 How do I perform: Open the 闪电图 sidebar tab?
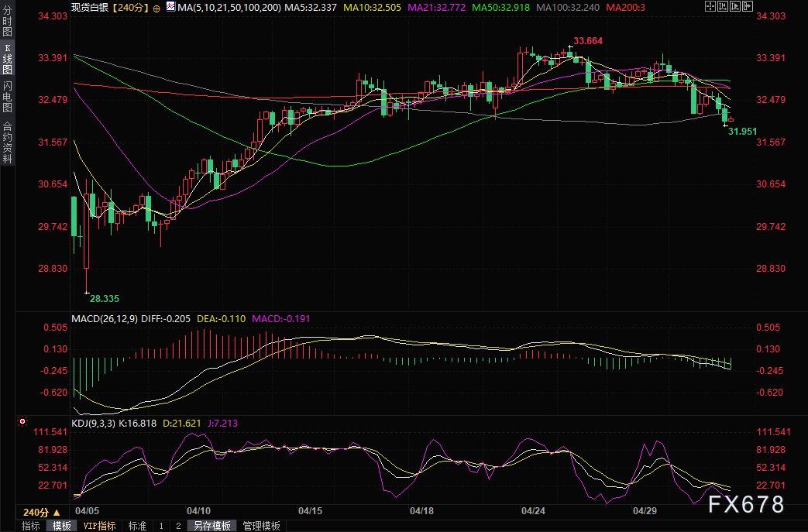pos(7,96)
